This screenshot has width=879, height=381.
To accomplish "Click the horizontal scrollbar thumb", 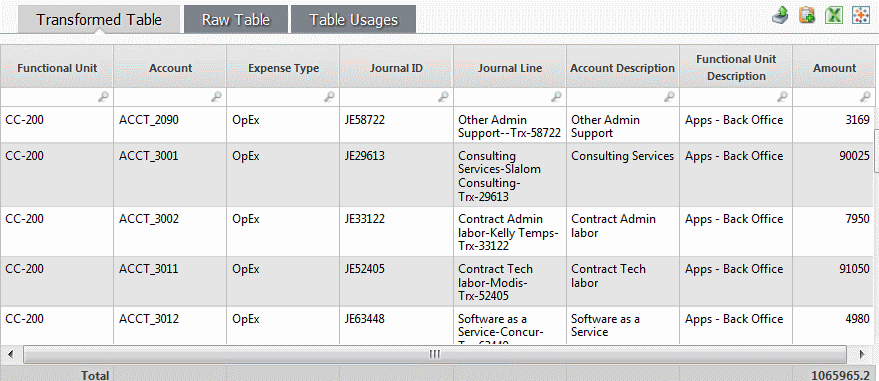I will tap(434, 354).
